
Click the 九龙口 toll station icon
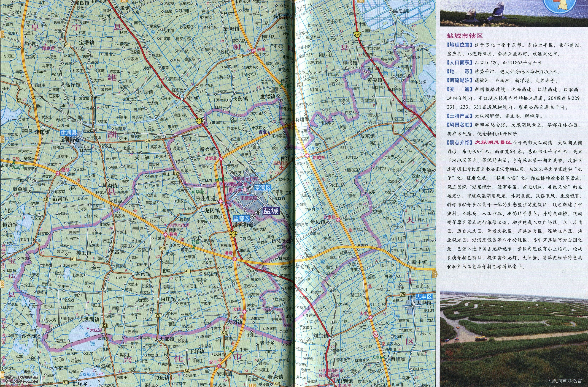(x=14, y=163)
